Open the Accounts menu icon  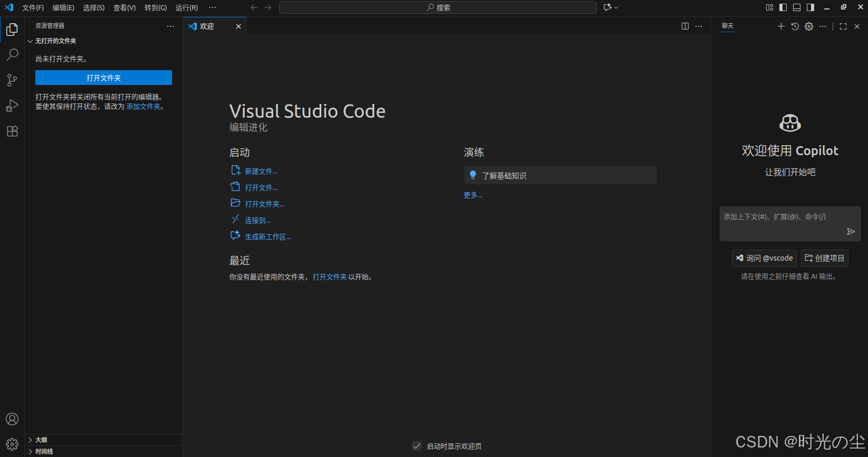(x=12, y=419)
